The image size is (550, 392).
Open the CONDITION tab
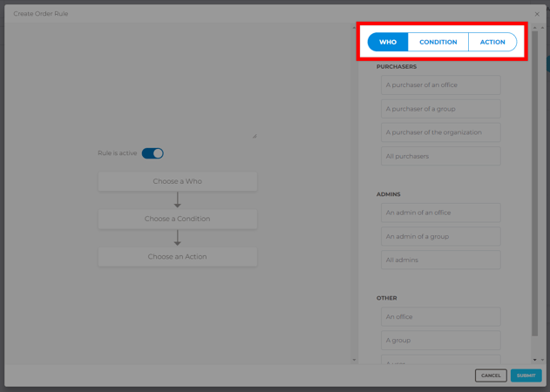coord(438,42)
